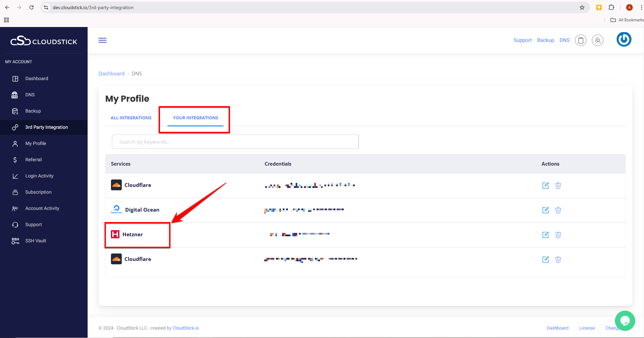The height and width of the screenshot is (338, 644).
Task: Go to Login Activity in sidebar
Action: pyautogui.click(x=39, y=176)
